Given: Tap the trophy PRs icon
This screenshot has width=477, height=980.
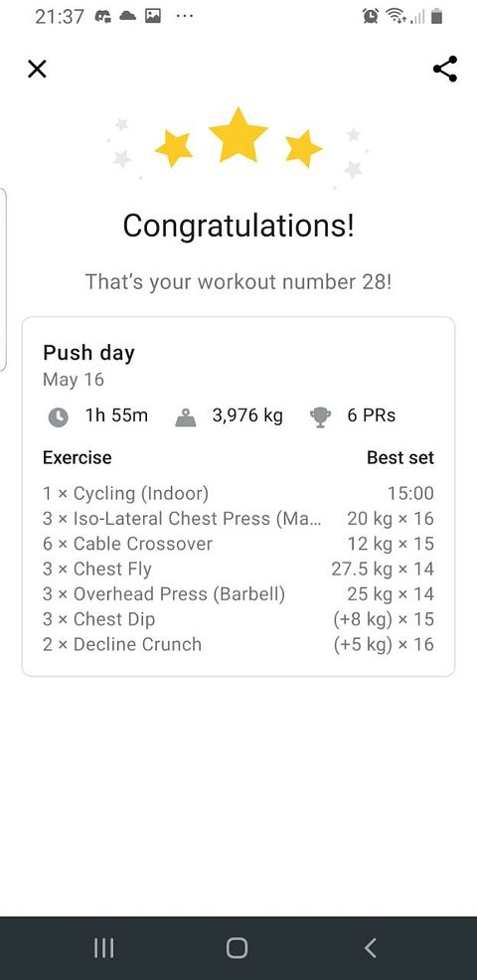Looking at the screenshot, I should [x=320, y=416].
